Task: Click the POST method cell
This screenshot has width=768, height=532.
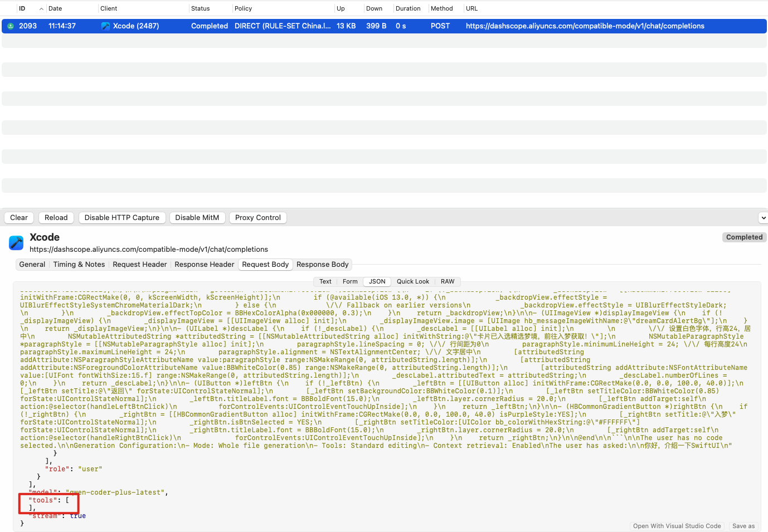Action: [x=440, y=26]
